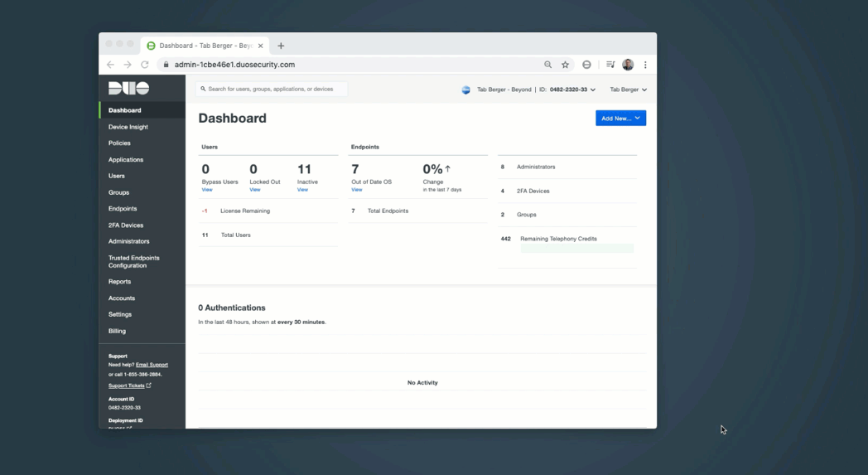868x475 pixels.
Task: View Bypass Users via the View link
Action: pos(207,190)
